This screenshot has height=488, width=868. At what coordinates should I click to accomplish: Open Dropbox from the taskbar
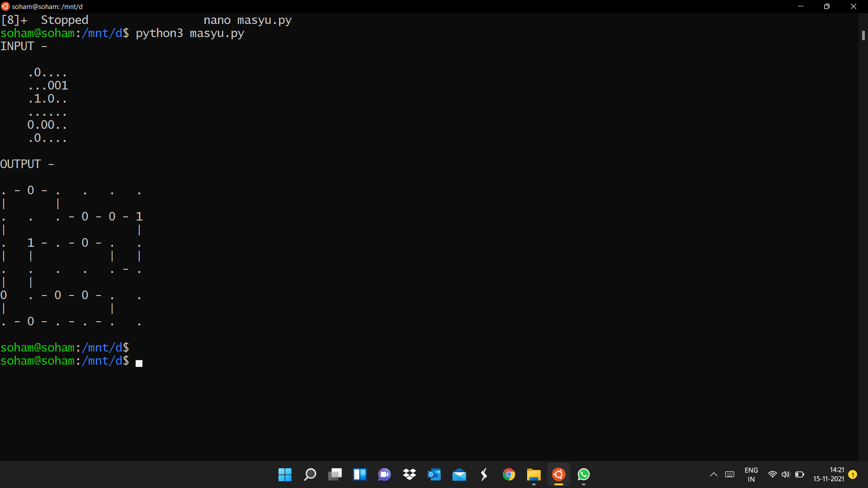tap(409, 474)
